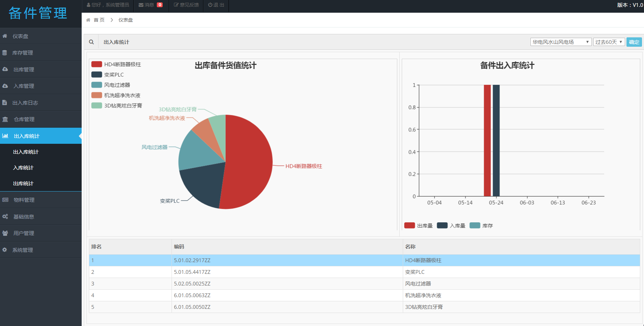Click the 系统管理 gear icon
The height and width of the screenshot is (326, 644).
click(5, 250)
